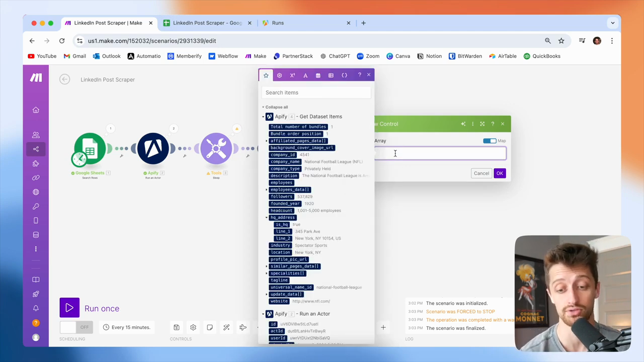The image size is (644, 362).
Task: Open the Every 15 minutes schedule setting
Action: (x=126, y=327)
